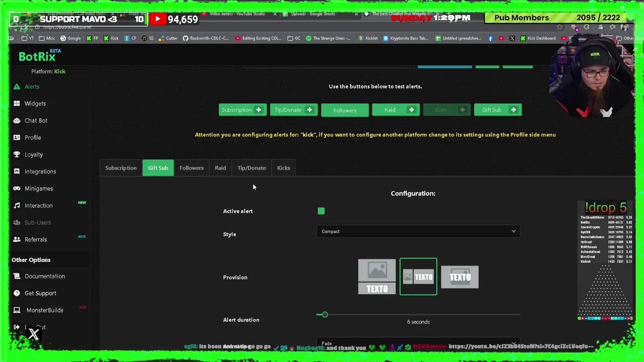644x362 pixels.
Task: Test a Followers alert
Action: pyautogui.click(x=345, y=110)
